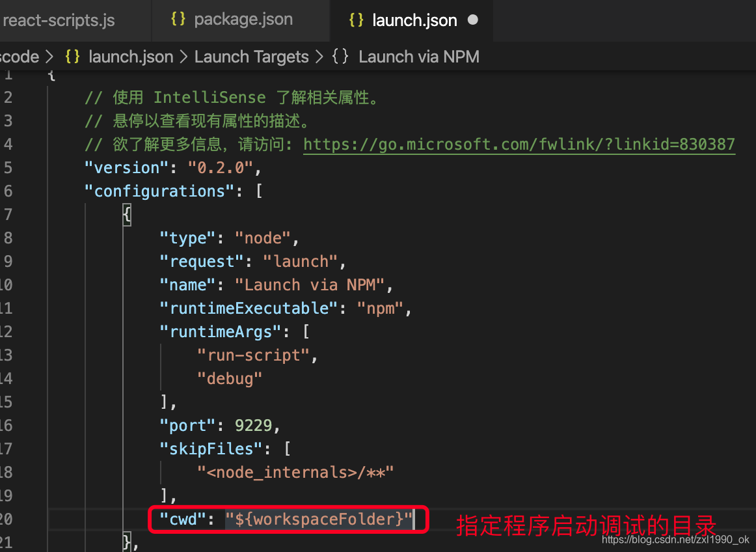Viewport: 756px width, 552px height.
Task: Click the JSON icon on the package.json tab
Action: coord(178,19)
